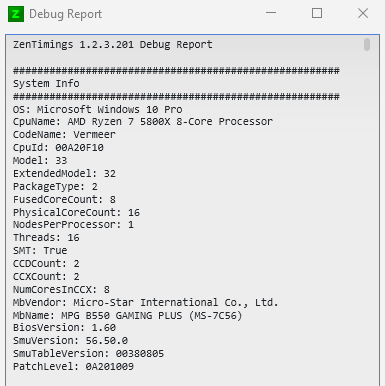Maximize the Debug Report window

click(317, 13)
